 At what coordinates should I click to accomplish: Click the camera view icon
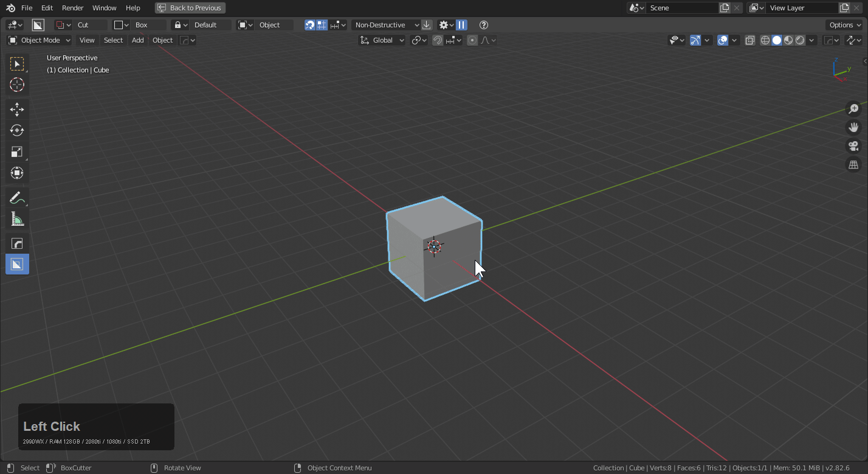[853, 146]
